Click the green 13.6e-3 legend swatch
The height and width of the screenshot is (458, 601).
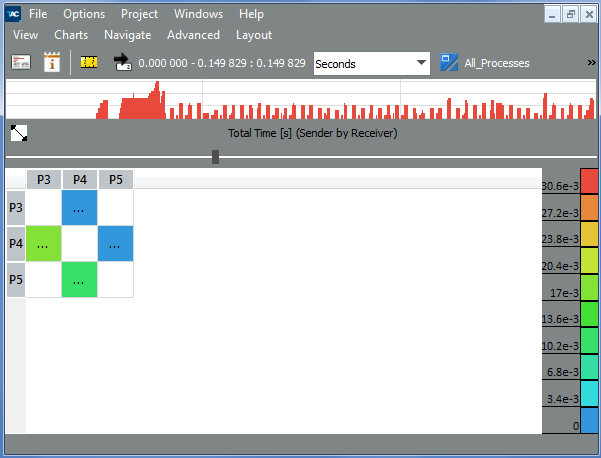coord(589,314)
